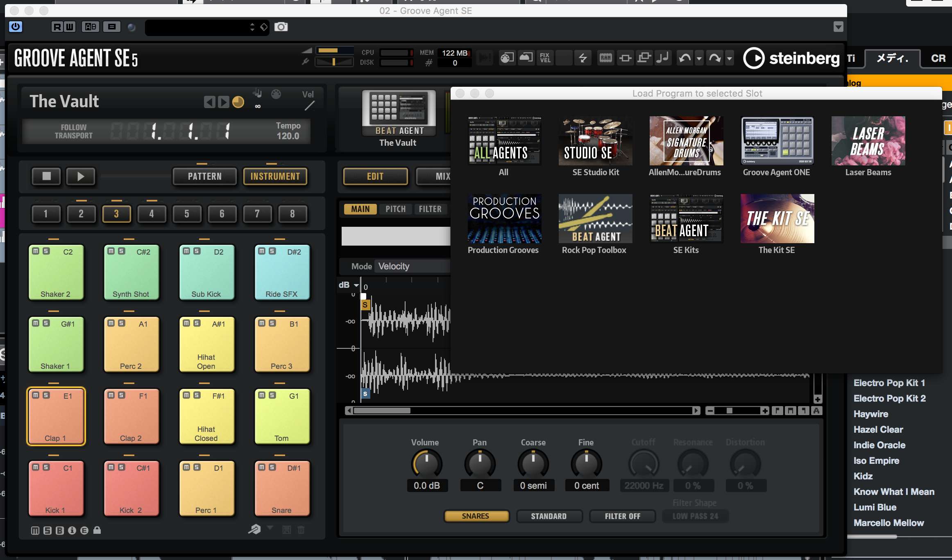Viewport: 952px width, 560px height.
Task: Click the Fix Velocity toolbar icon
Action: pyautogui.click(x=545, y=58)
